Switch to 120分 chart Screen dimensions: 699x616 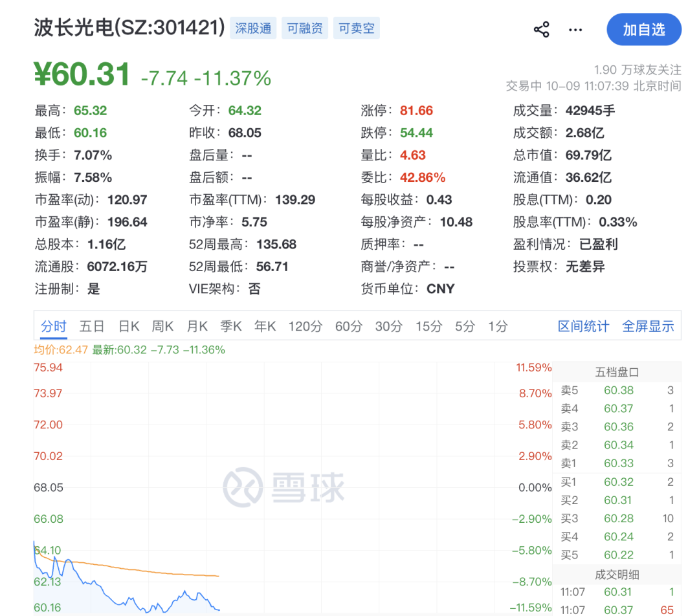[x=305, y=326]
